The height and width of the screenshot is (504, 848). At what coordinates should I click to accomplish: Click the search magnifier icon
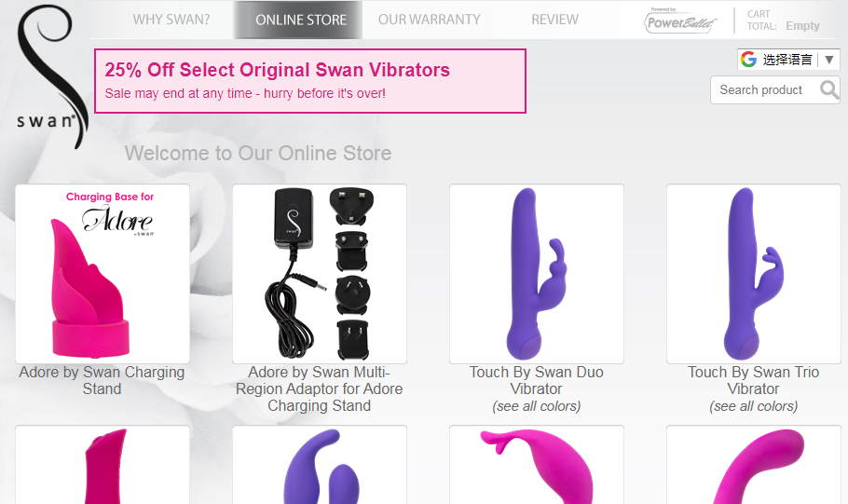(828, 89)
